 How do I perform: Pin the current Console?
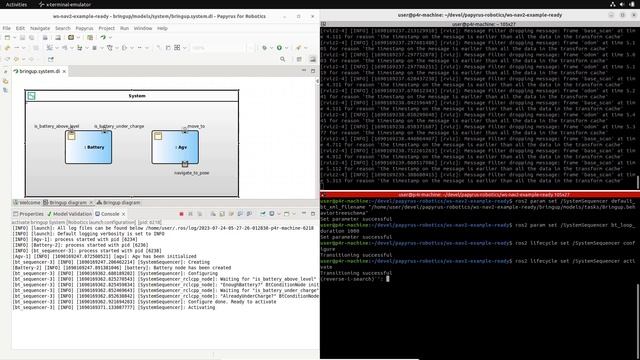coord(262,214)
